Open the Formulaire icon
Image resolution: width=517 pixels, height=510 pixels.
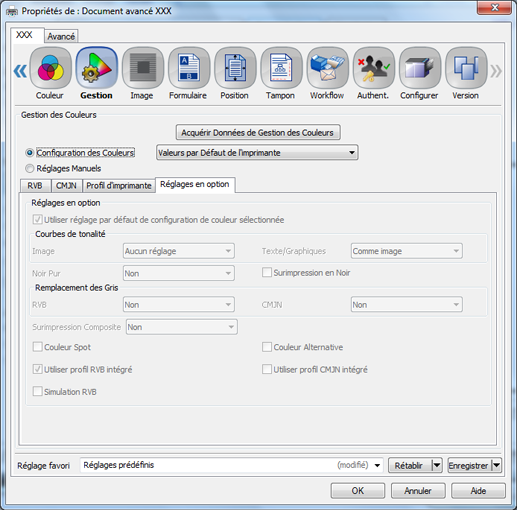pyautogui.click(x=189, y=68)
